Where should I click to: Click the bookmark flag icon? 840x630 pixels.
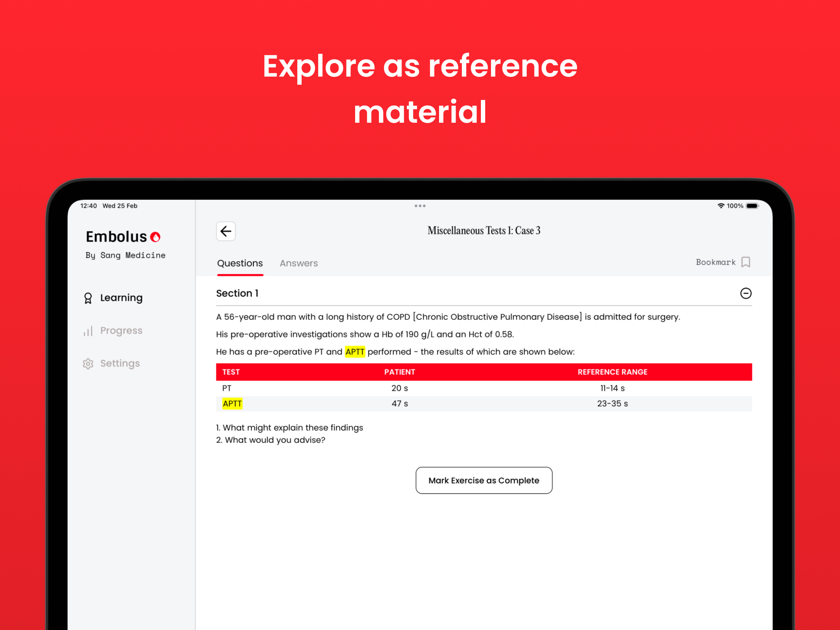pos(745,262)
